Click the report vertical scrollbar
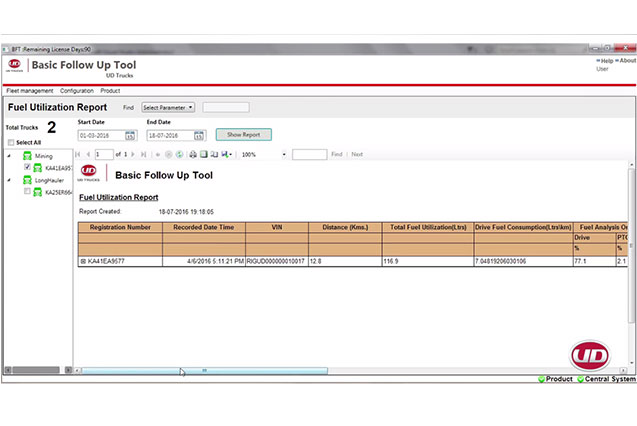This screenshot has height=426, width=637. tap(632, 247)
